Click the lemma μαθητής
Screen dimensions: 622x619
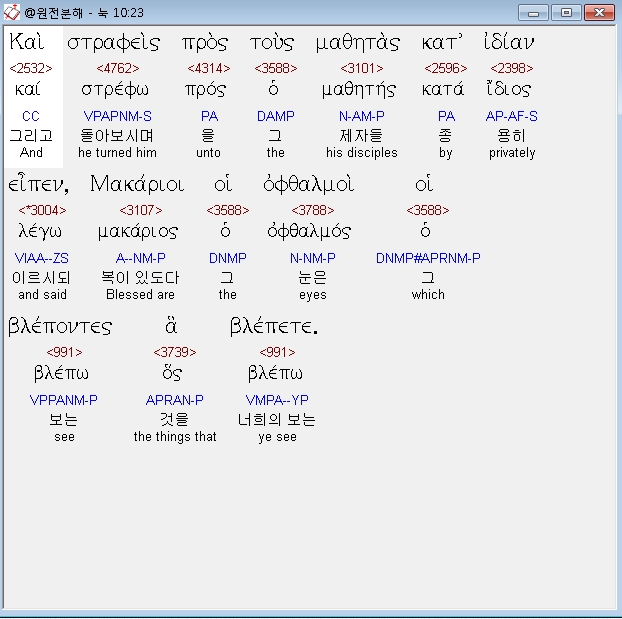coord(359,90)
